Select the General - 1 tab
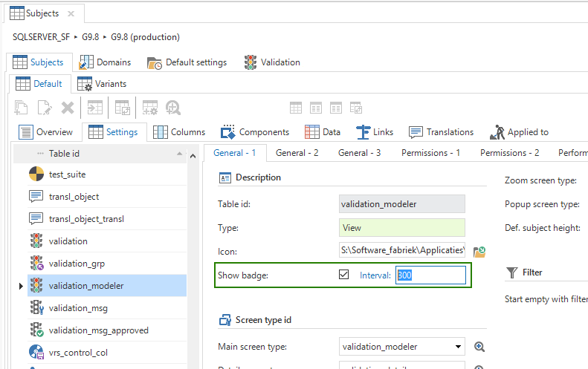The image size is (588, 369). coord(234,153)
